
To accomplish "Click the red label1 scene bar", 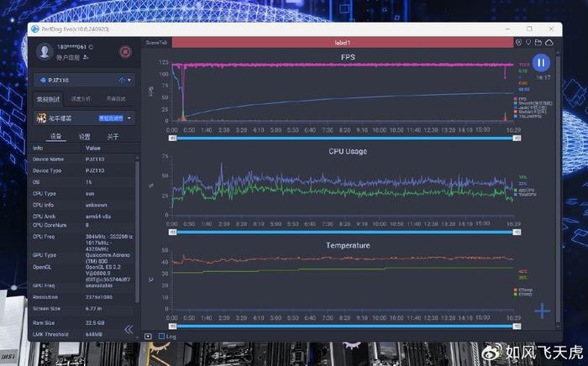I will coord(343,43).
